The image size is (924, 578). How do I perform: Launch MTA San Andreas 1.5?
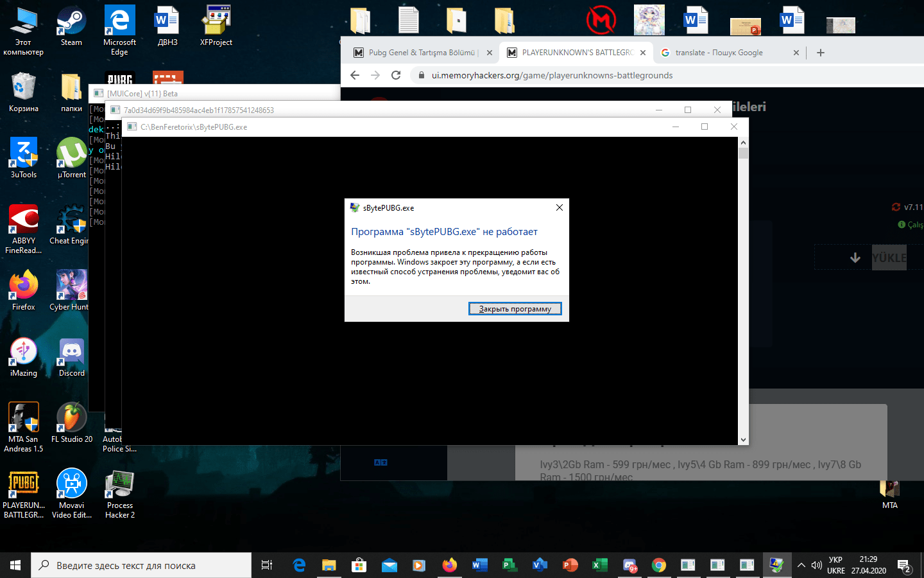(24, 428)
